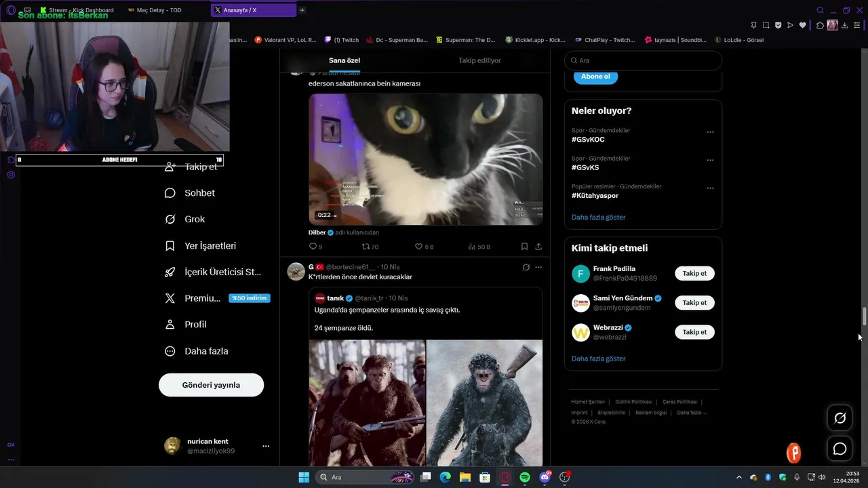Open the orange P floating icon
This screenshot has height=488, width=868.
click(793, 453)
